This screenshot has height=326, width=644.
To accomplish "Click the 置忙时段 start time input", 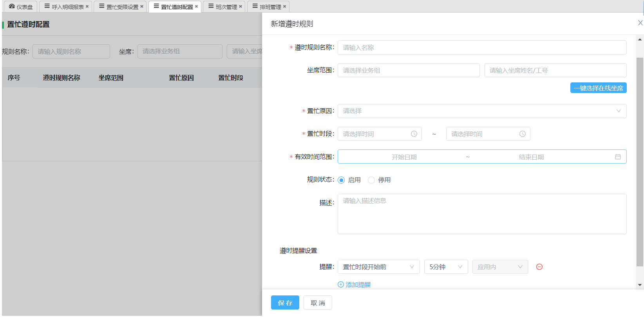I will [x=380, y=134].
